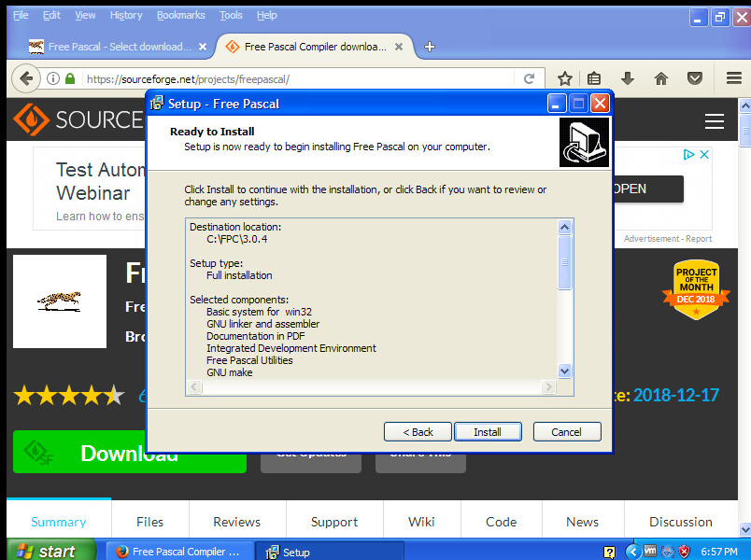Open the View menu
The height and width of the screenshot is (560, 751).
pyautogui.click(x=85, y=15)
